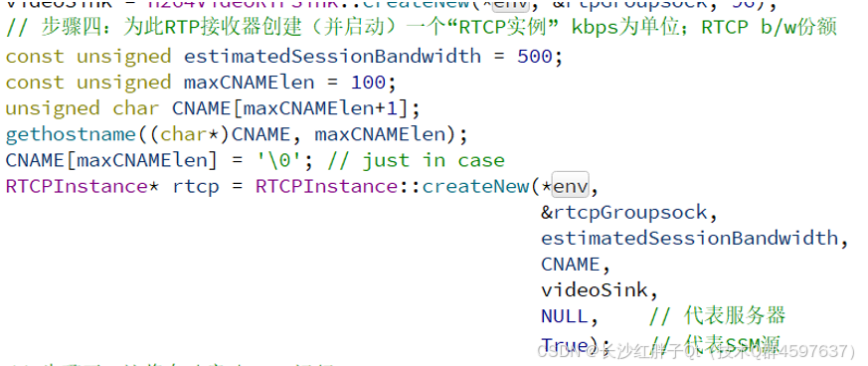Click the unsigned char CNAME array declaration
The width and height of the screenshot is (868, 366).
click(x=213, y=108)
